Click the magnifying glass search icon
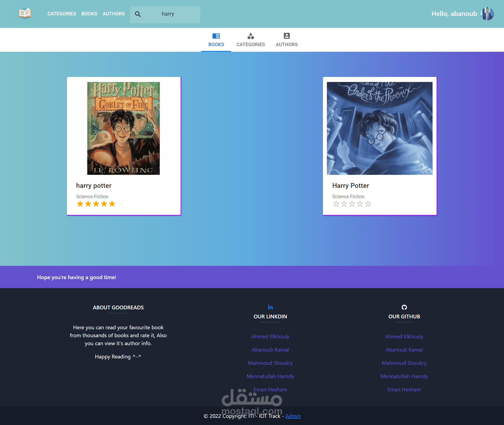This screenshot has height=425, width=504. (138, 14)
